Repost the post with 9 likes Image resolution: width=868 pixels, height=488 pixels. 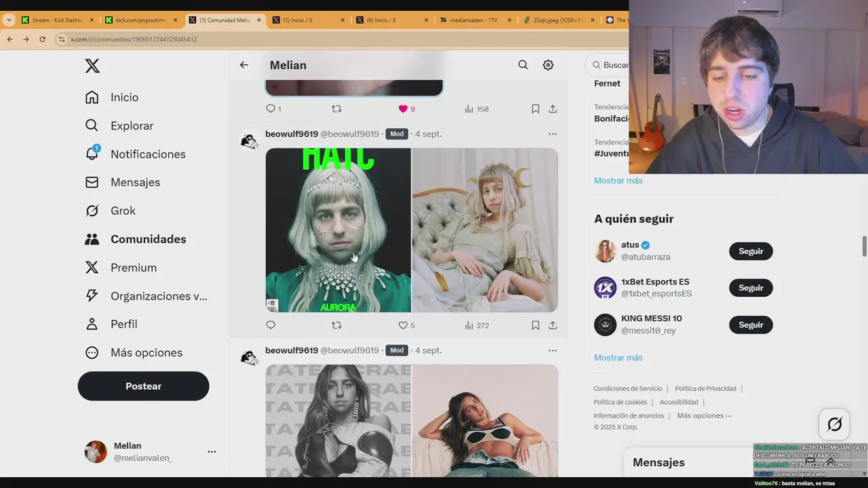[x=336, y=108]
